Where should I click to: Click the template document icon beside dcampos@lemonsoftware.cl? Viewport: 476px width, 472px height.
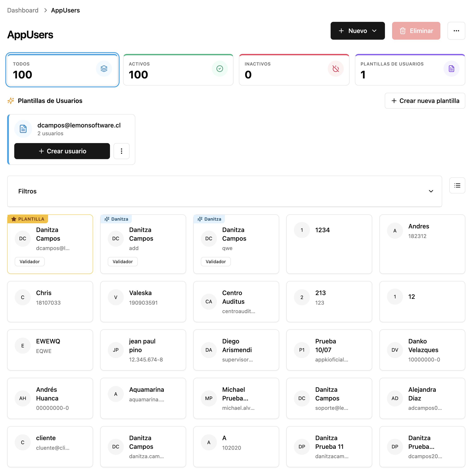[x=23, y=129]
